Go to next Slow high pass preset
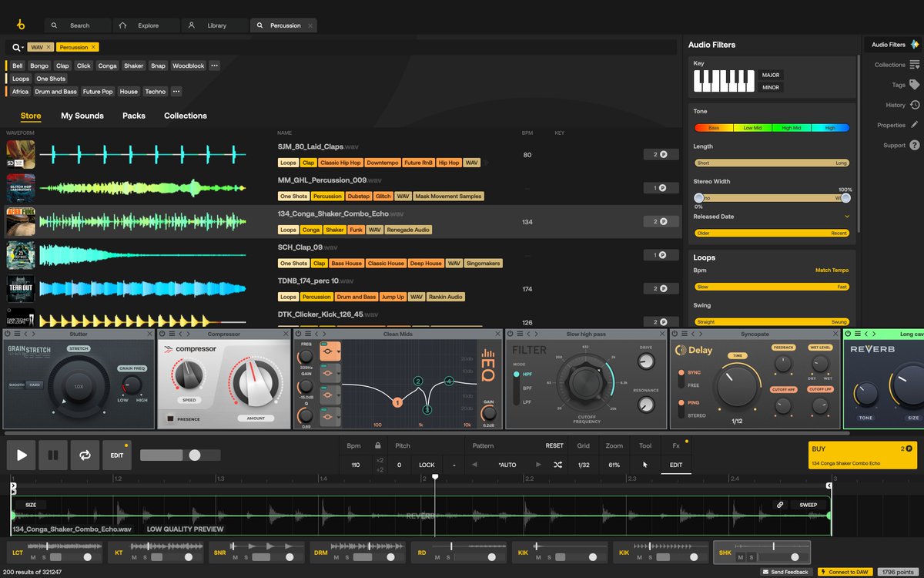Screen dimensions: 924x578 coord(536,334)
